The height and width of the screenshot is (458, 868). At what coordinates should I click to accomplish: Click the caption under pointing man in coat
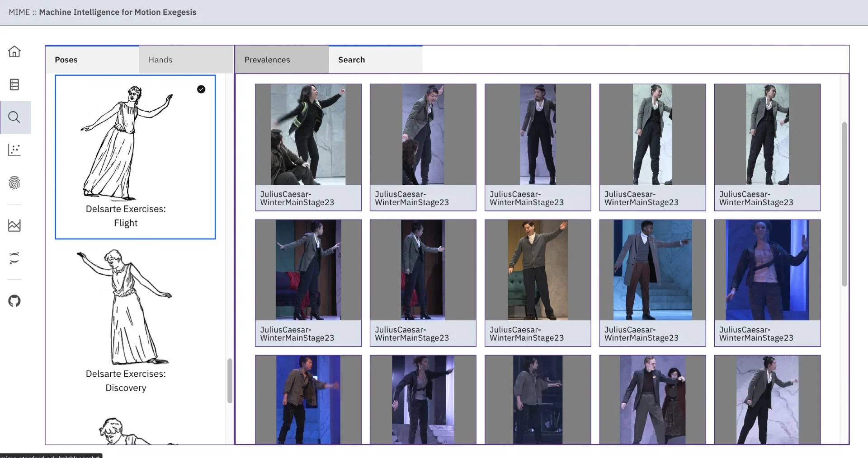(x=642, y=333)
